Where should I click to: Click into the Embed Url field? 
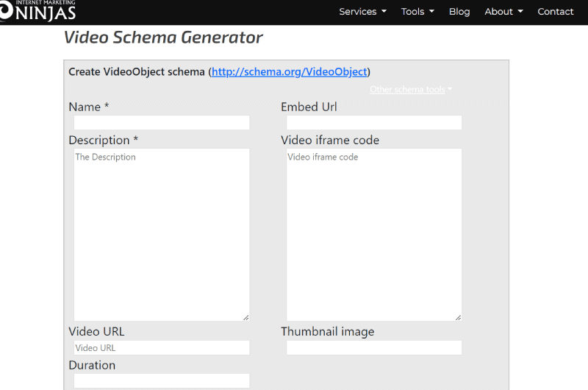[x=374, y=123]
